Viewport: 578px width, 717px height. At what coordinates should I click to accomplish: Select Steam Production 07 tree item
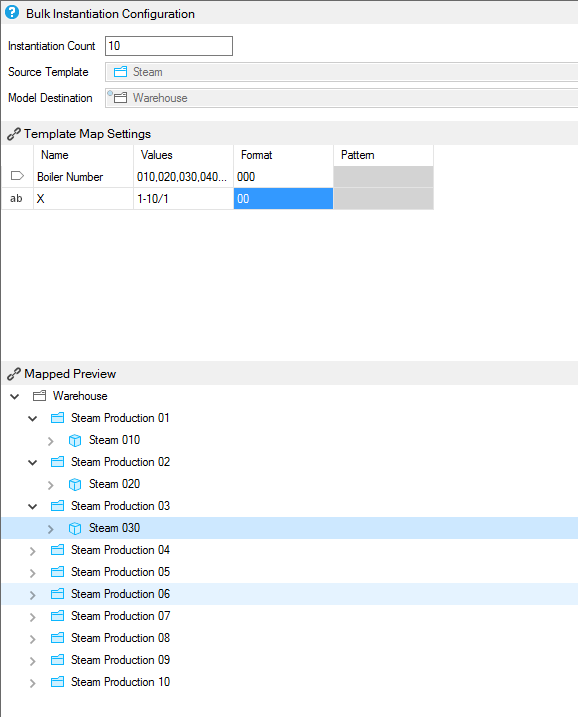[x=120, y=616]
